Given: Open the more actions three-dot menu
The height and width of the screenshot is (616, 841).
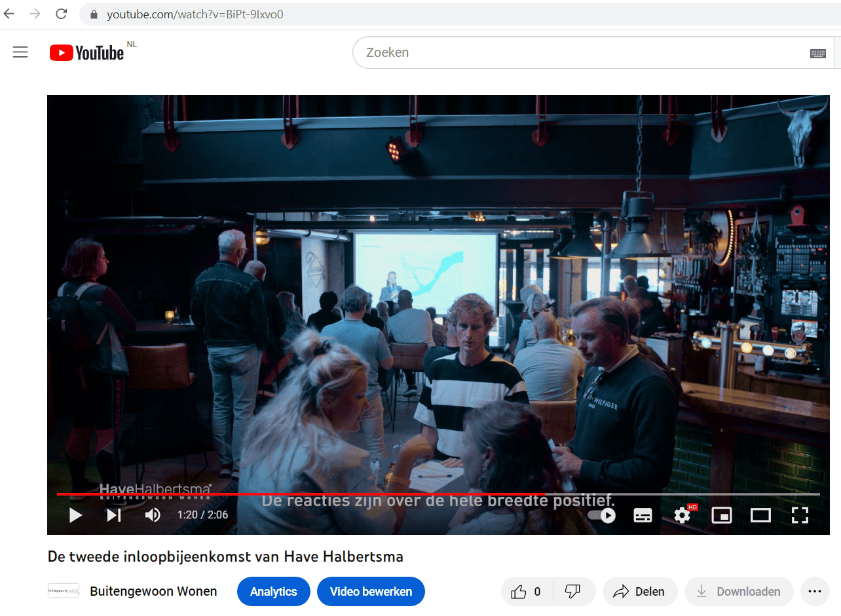Looking at the screenshot, I should point(814,592).
